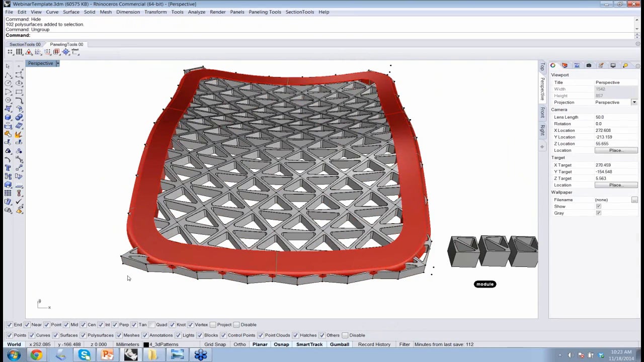Open Chrome from the Windows taskbar
The width and height of the screenshot is (644, 362).
36,355
